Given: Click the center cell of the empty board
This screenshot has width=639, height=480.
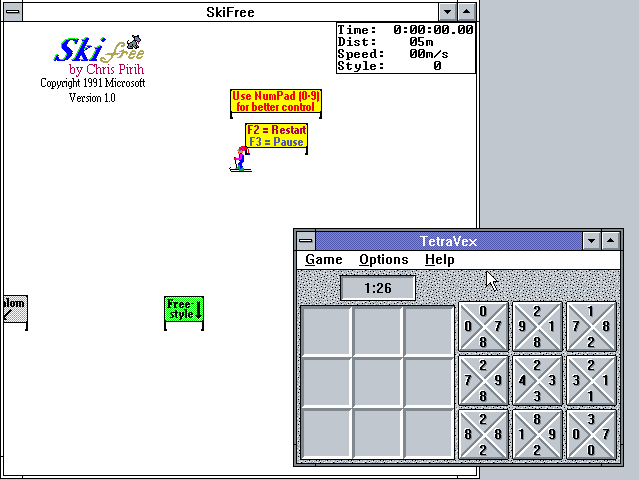Looking at the screenshot, I should pyautogui.click(x=377, y=382).
